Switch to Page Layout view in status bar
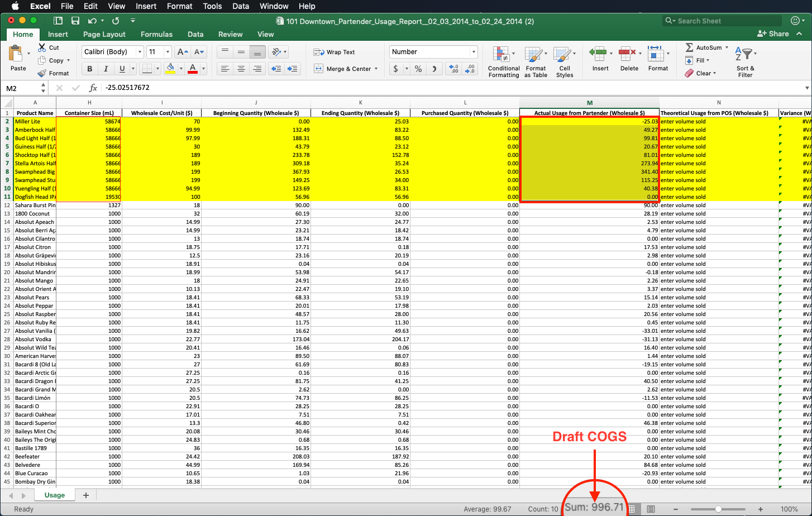Screen dimensions: 812x516 point(651,509)
